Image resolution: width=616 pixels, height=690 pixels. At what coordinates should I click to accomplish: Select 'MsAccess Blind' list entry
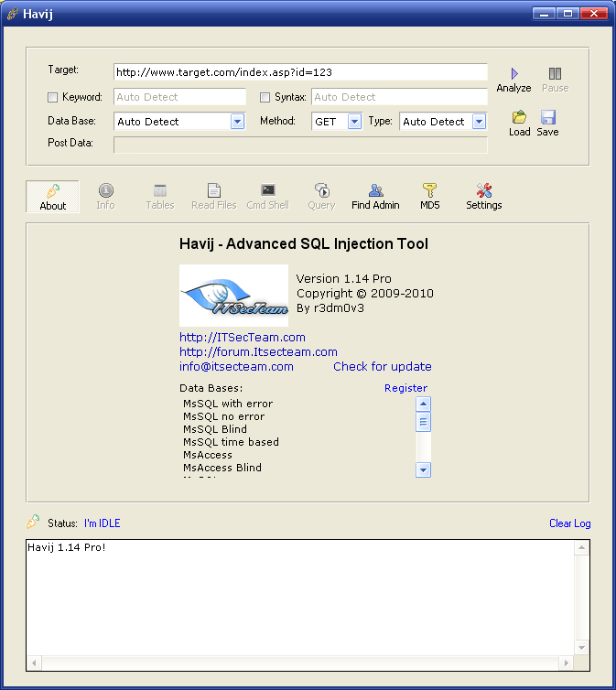click(222, 468)
